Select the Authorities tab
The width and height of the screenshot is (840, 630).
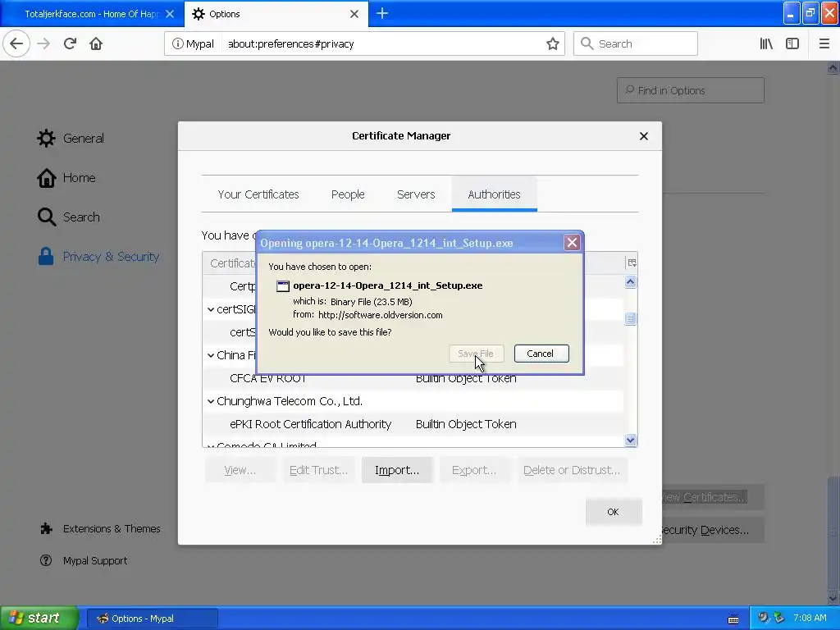(494, 194)
